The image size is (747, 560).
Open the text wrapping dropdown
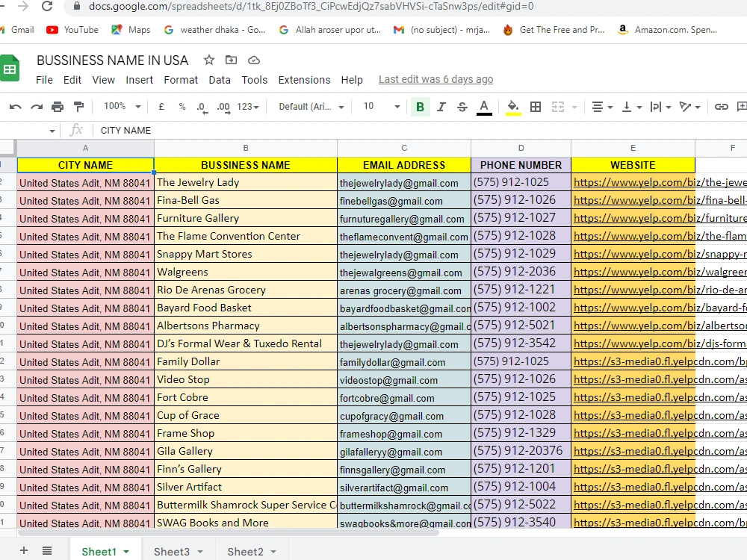pos(661,107)
